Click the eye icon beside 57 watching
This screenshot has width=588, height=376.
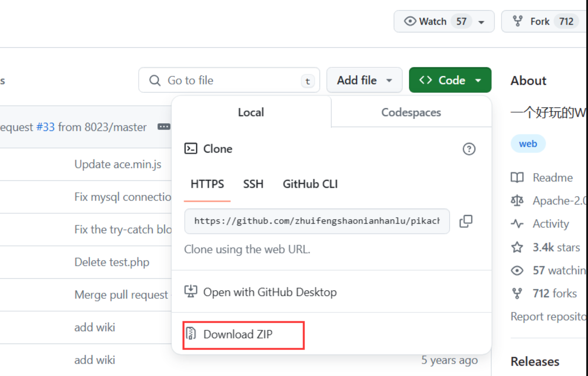click(517, 270)
